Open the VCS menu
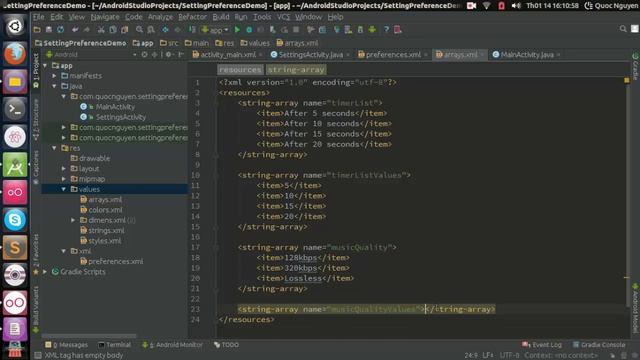640x360 pixels. pos(283,17)
